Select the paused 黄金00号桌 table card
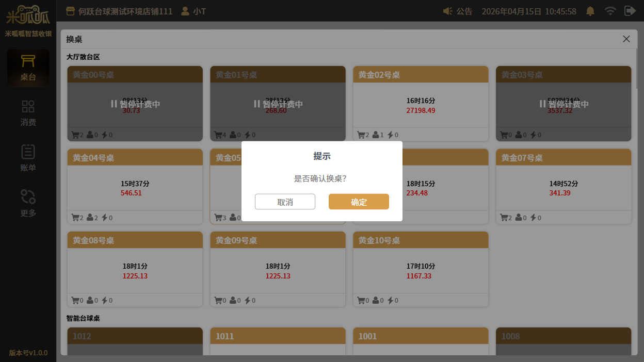 click(135, 104)
